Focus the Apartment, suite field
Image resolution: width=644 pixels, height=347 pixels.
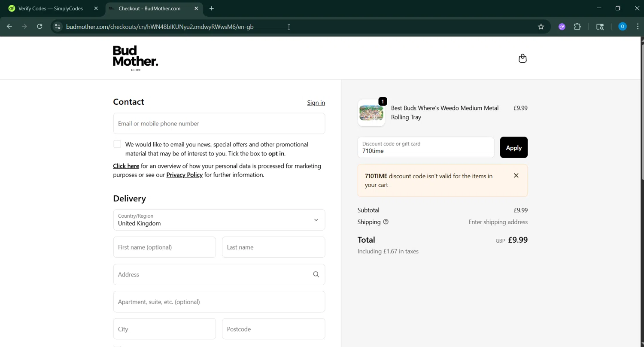coord(219,302)
